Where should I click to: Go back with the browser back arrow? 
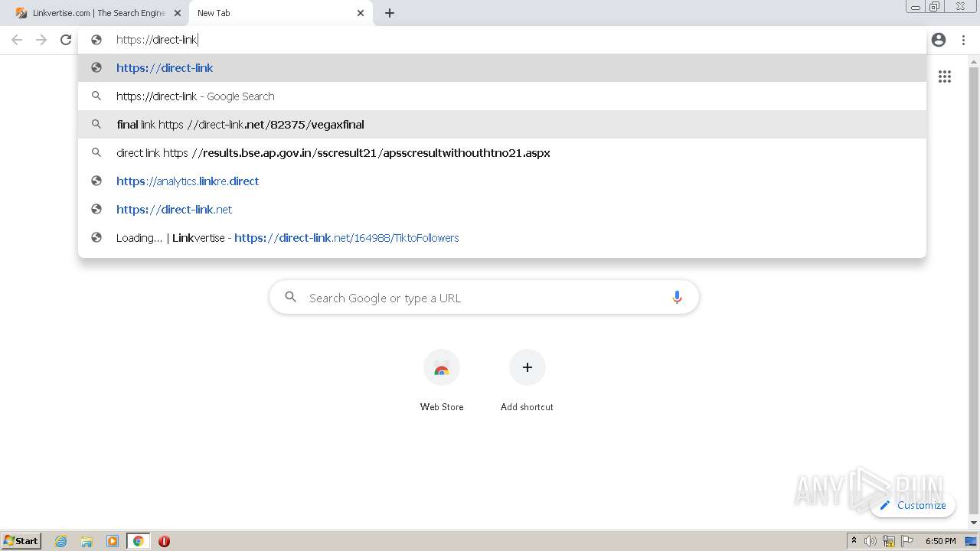17,40
